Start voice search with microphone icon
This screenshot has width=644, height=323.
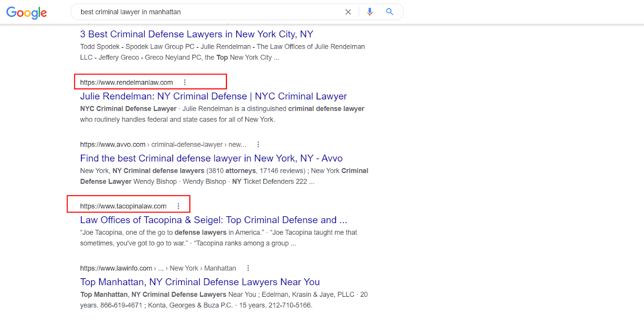369,12
